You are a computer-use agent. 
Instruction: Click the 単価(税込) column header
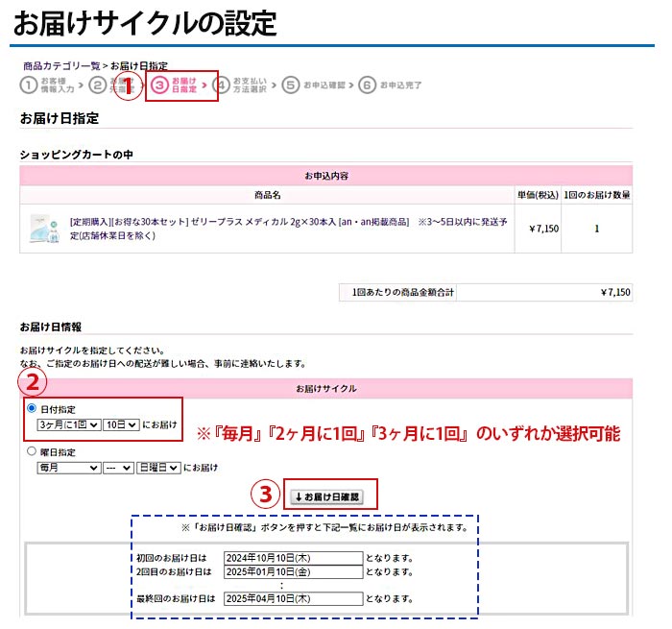click(x=538, y=195)
